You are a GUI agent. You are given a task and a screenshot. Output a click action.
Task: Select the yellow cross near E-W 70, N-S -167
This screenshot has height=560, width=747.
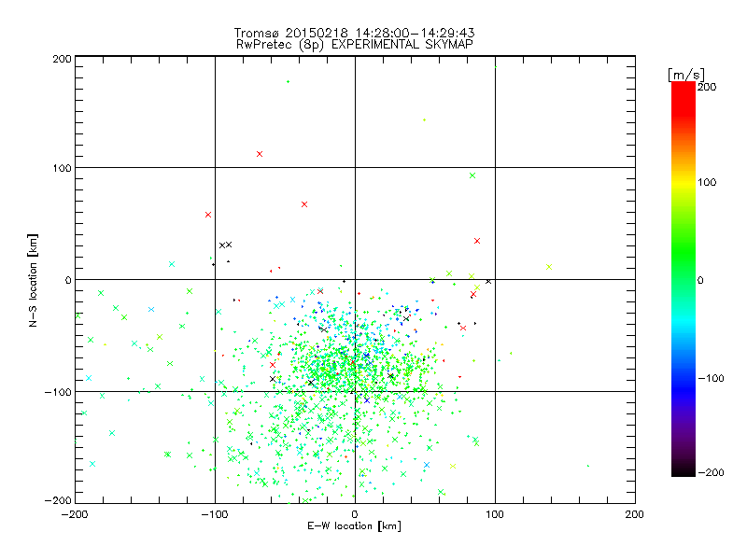453,466
